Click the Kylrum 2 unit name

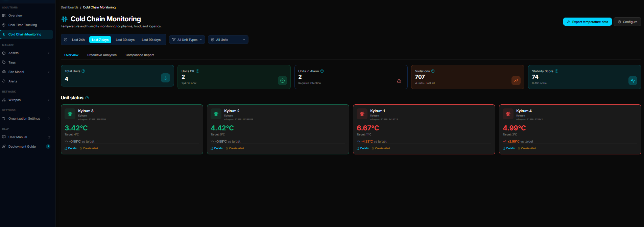coord(232,111)
